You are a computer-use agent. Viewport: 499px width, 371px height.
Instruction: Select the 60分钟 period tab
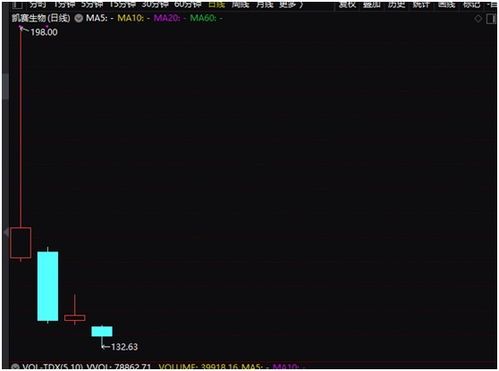click(188, 5)
